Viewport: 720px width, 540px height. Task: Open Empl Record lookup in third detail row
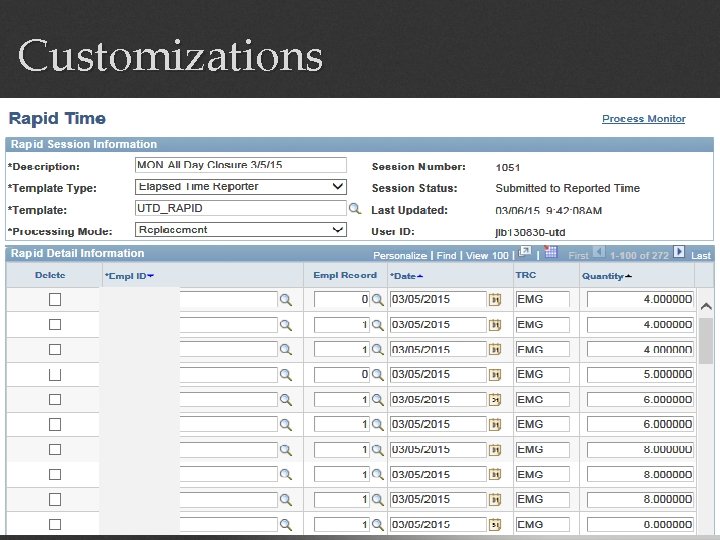click(x=377, y=349)
